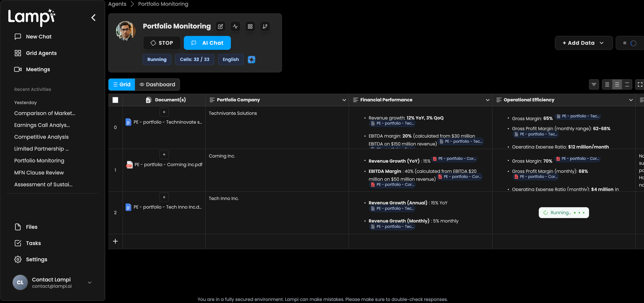Click the Running cell in row 2

coord(564,213)
